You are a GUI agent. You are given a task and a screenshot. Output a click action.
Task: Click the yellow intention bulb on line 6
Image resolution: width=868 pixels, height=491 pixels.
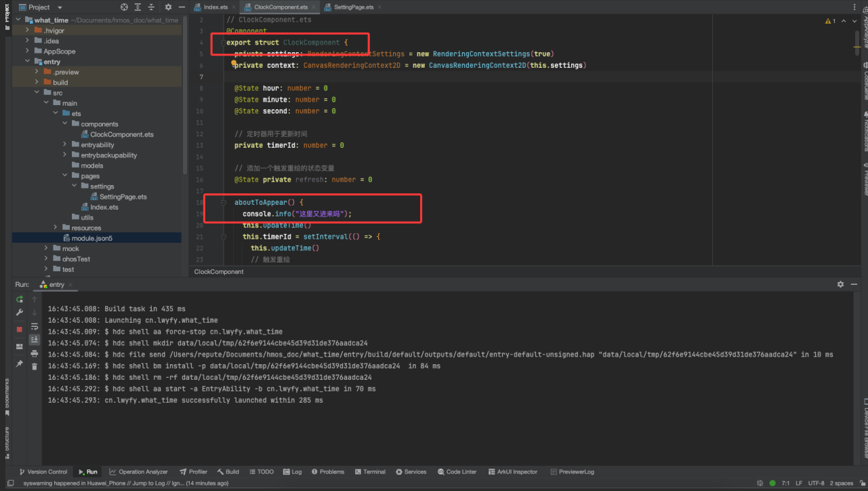(234, 64)
